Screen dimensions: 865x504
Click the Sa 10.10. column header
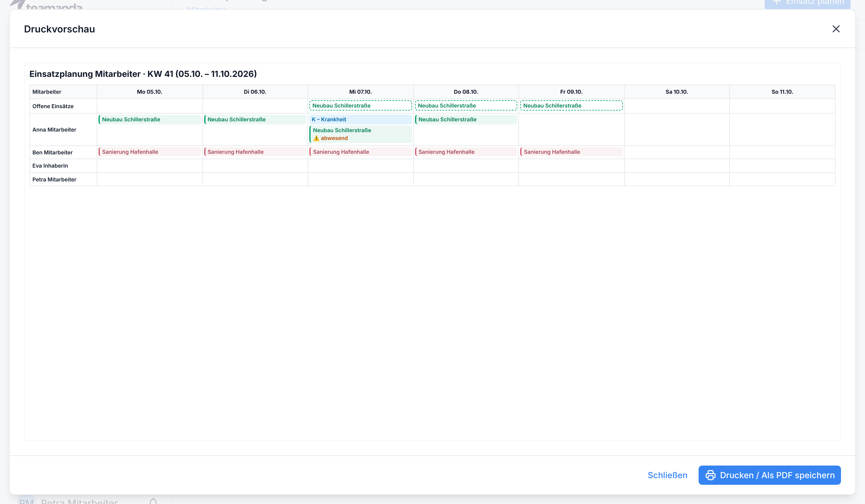click(677, 92)
